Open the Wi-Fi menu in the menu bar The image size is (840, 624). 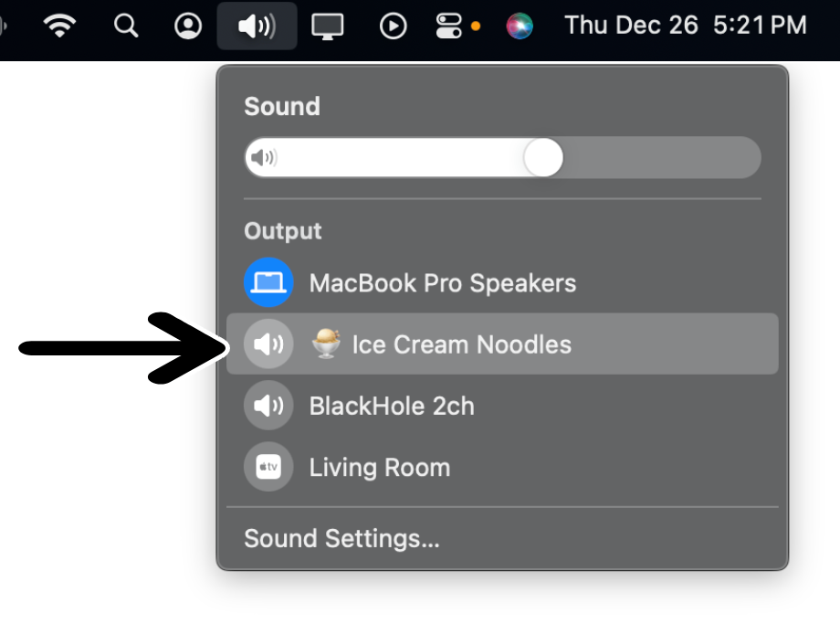click(x=59, y=25)
